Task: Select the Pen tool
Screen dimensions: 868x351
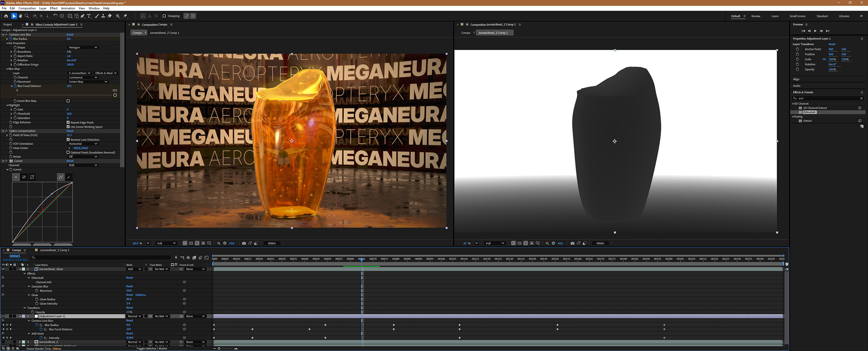Action: (82, 16)
